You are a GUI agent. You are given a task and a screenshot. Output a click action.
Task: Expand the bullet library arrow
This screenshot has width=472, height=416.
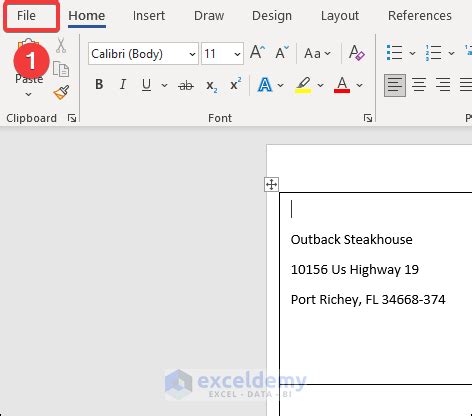tap(412, 53)
